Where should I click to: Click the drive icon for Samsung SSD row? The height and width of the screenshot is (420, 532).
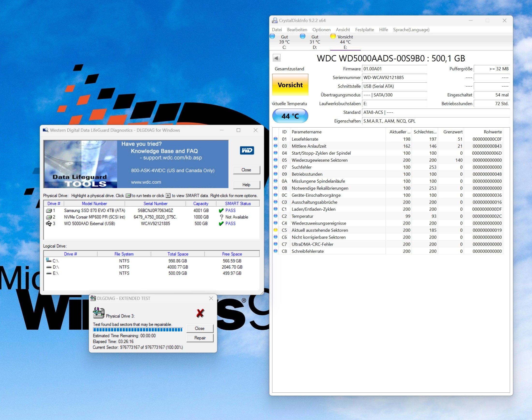point(49,210)
